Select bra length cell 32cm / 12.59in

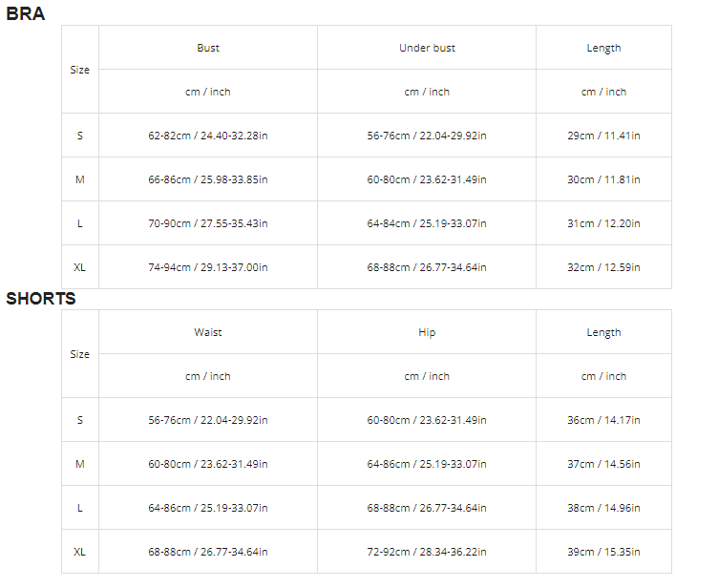[x=603, y=267]
